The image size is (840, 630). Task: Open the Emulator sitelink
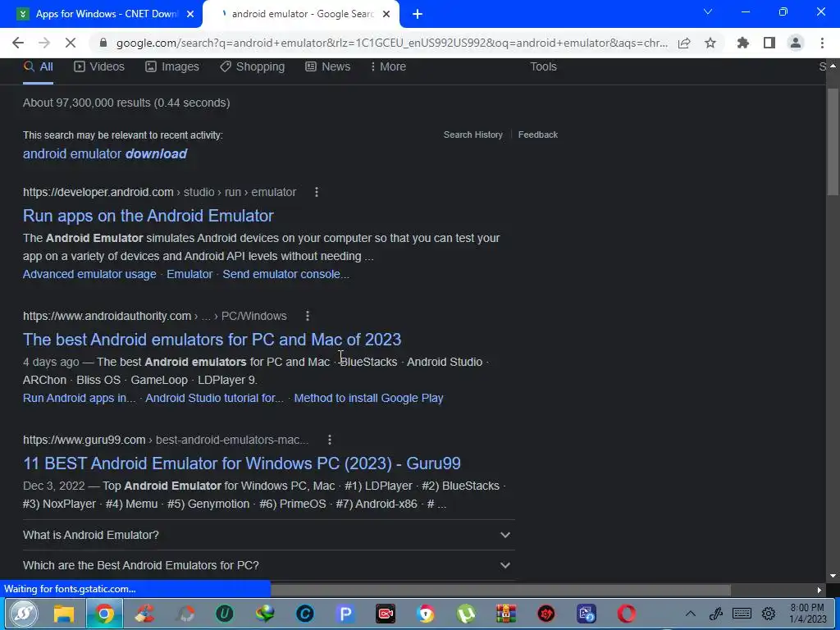189,274
